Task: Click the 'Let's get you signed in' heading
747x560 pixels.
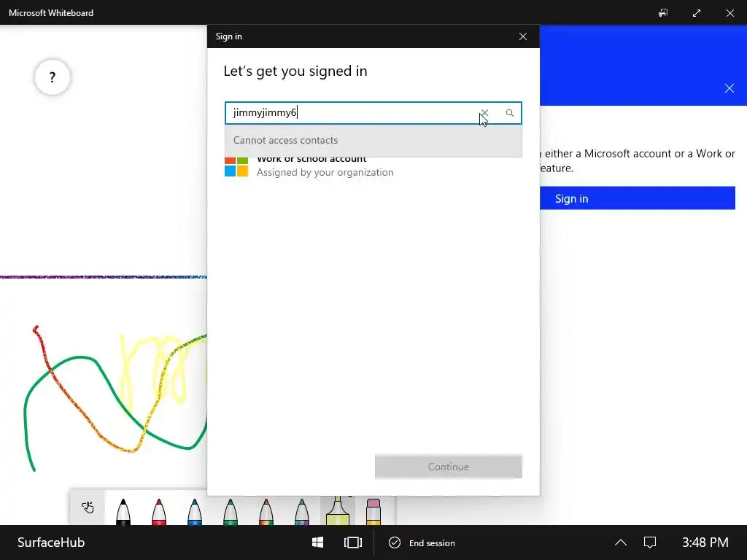Action: 295,71
